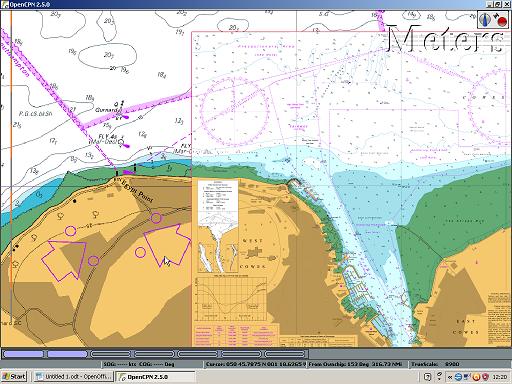Click the TrueScale 8900 status field
Screen dimensions: 512x384
point(460,364)
